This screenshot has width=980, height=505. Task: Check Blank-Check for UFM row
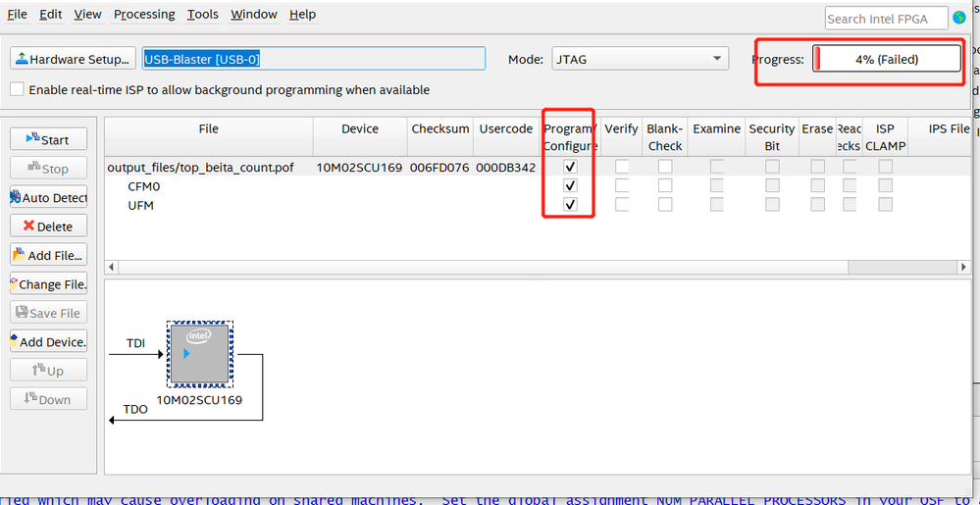point(665,204)
